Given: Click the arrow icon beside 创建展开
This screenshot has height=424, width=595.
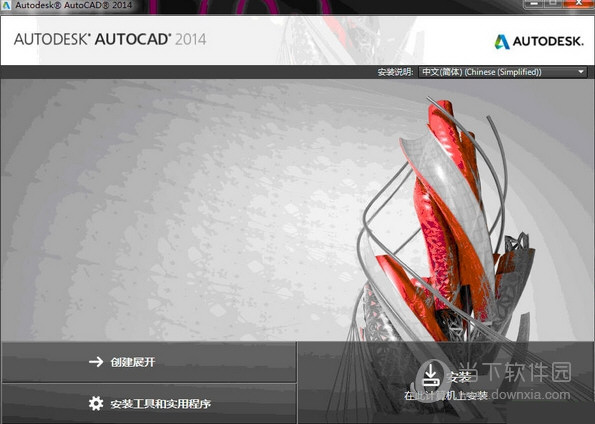Looking at the screenshot, I should [96, 362].
